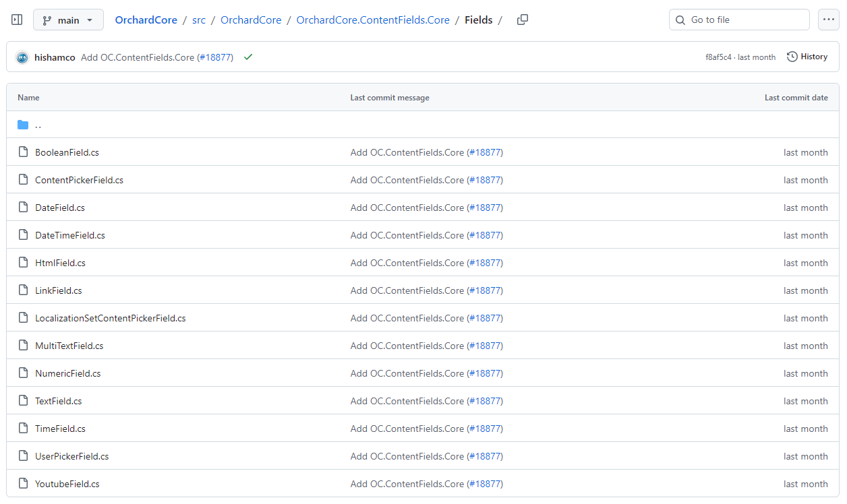
Task: Click file icon beside NumericField.cs
Action: (23, 373)
